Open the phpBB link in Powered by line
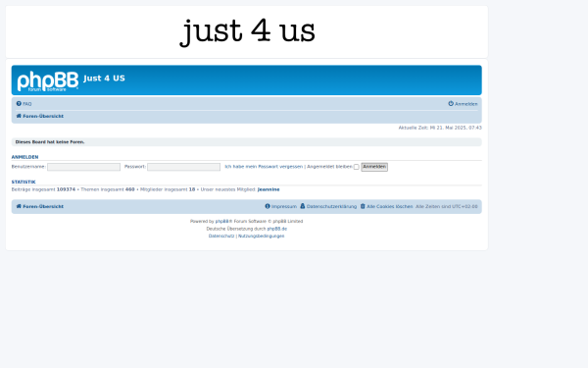Screen dimensions: 588x368 222,221
